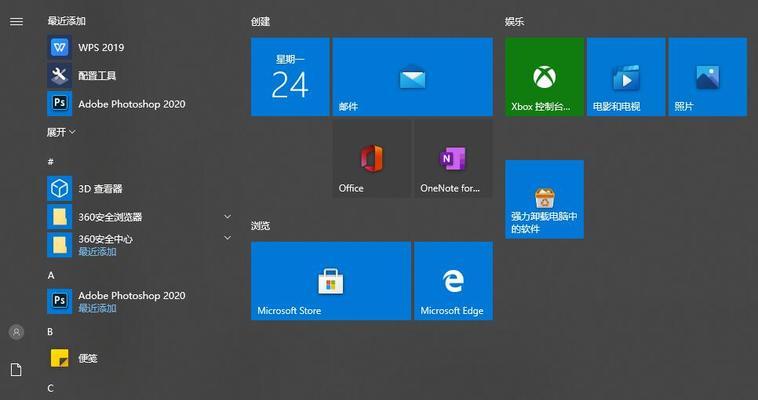The image size is (758, 400).
Task: Open the 照片 photos tile
Action: pos(708,77)
